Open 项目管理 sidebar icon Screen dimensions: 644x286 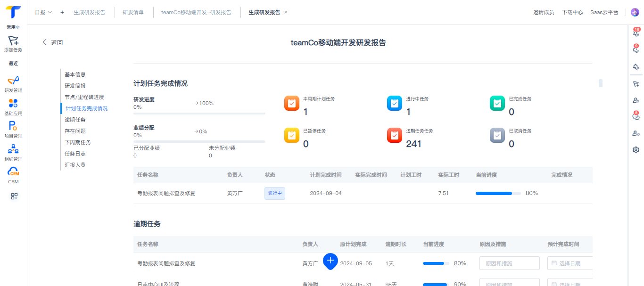pyautogui.click(x=13, y=130)
